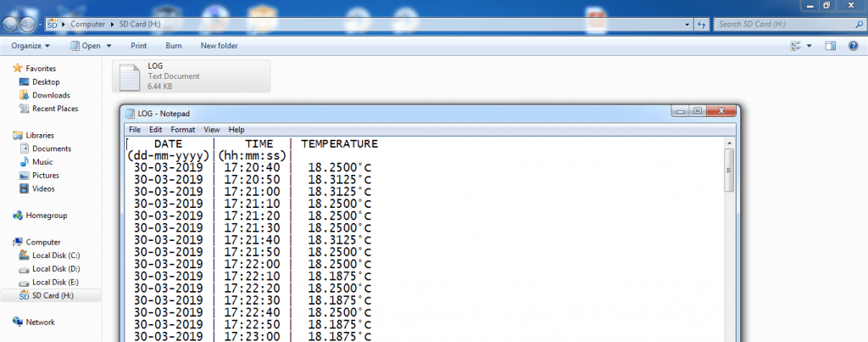Open the Videos library
The image size is (868, 342).
tap(44, 188)
